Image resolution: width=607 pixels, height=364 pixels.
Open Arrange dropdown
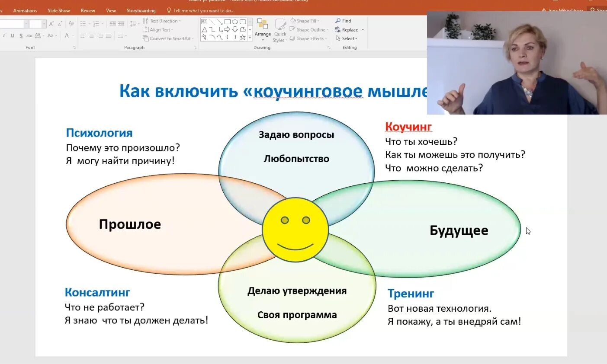(x=263, y=30)
